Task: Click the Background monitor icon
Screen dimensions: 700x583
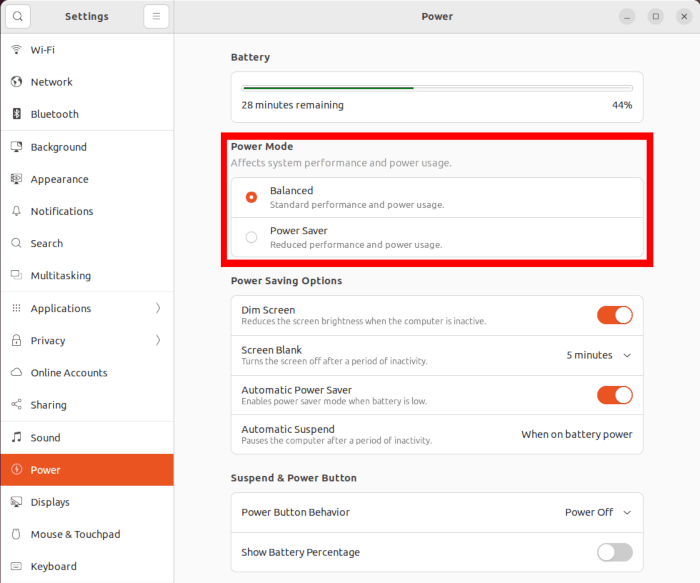Action: 17,146
